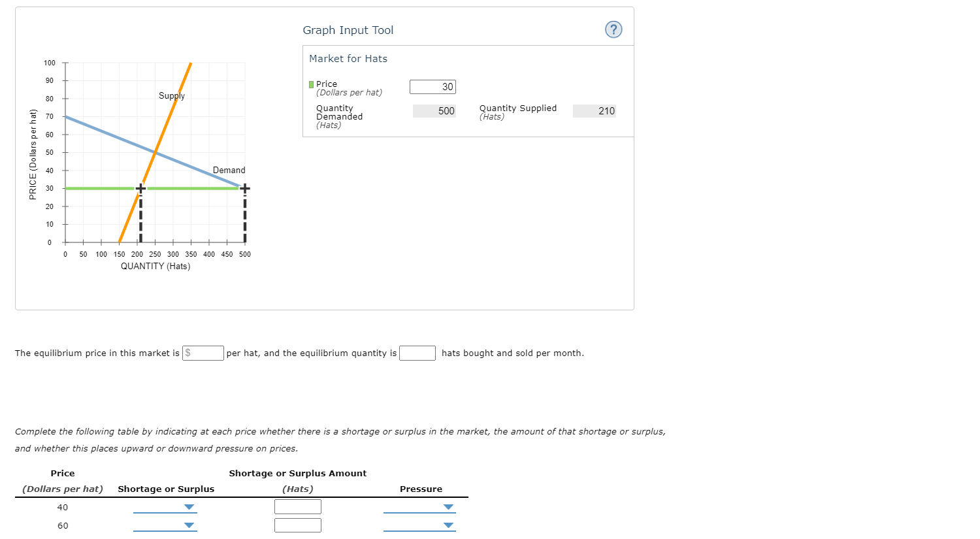This screenshot has width=980, height=539.
Task: Select the plus marker on the supply curve
Action: pos(140,188)
